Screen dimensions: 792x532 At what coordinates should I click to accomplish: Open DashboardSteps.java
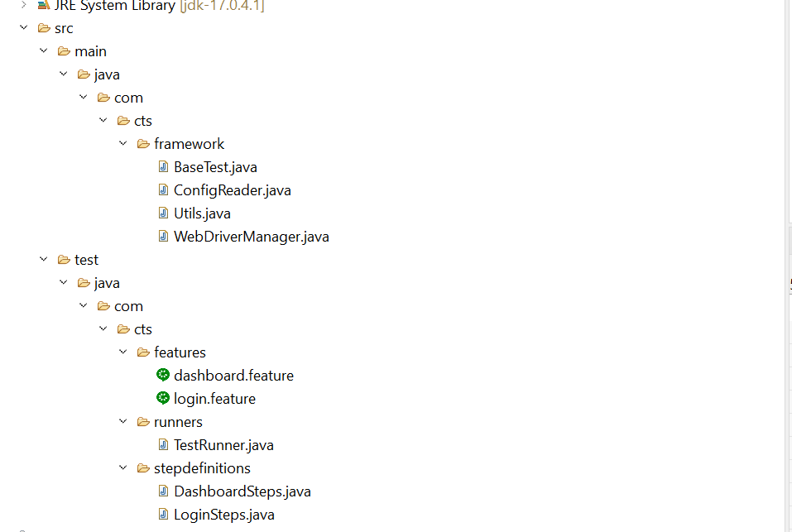point(242,491)
